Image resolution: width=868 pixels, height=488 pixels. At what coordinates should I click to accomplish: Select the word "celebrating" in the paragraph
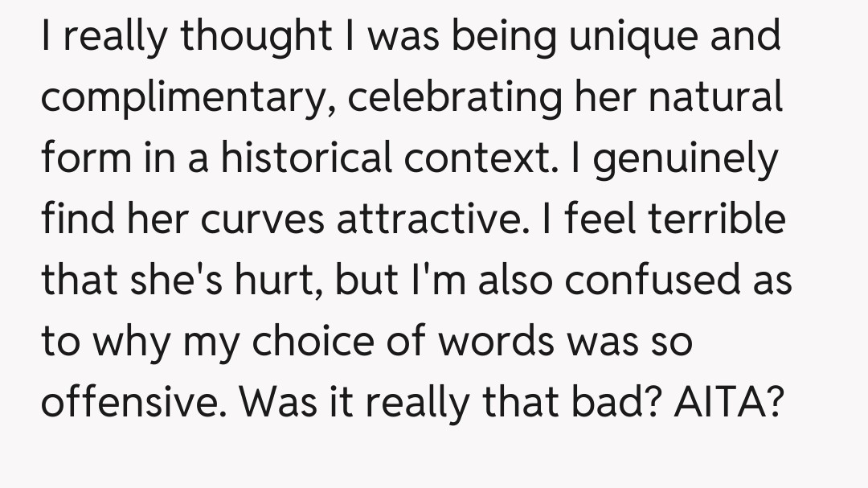click(x=457, y=98)
